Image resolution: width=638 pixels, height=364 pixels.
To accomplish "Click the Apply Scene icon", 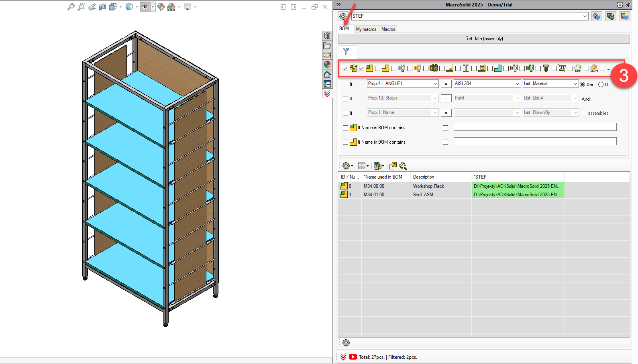I will [x=171, y=7].
